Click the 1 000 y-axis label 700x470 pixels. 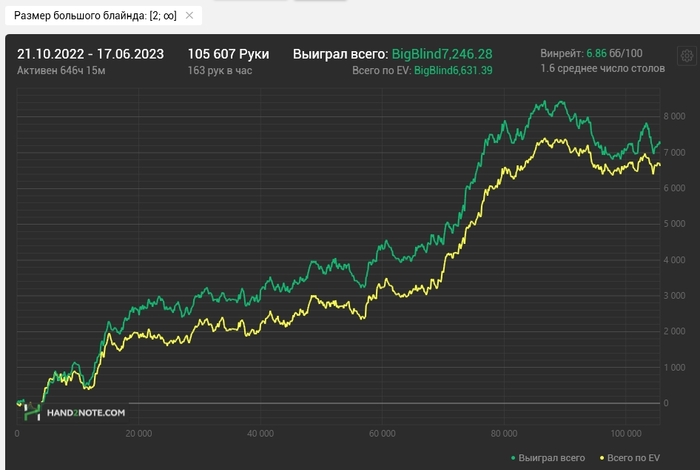[x=674, y=367]
